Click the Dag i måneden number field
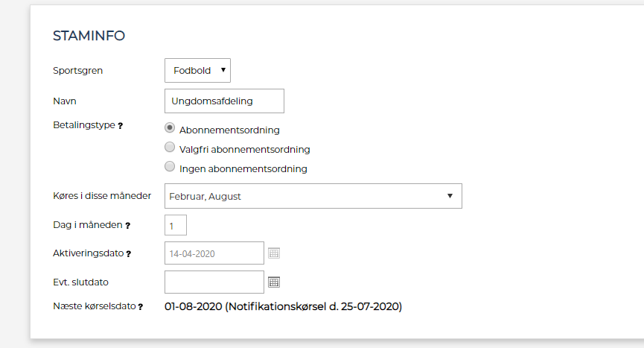 [175, 225]
